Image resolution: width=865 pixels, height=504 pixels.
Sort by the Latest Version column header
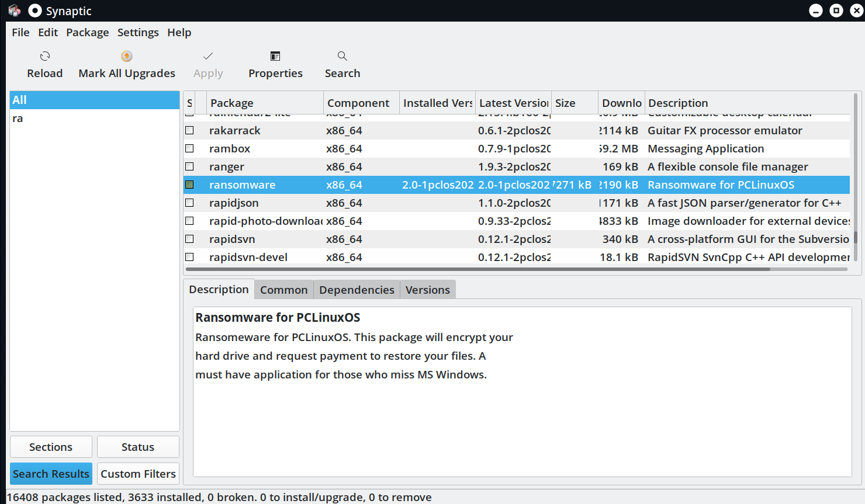pos(513,103)
